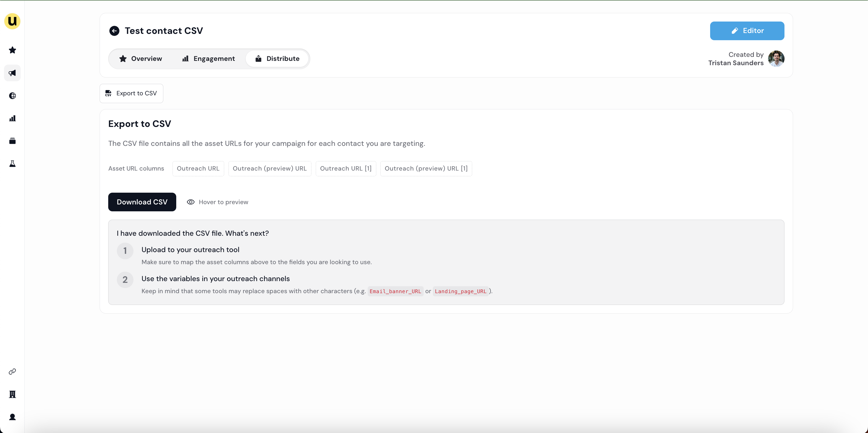868x433 pixels.
Task: Open the globe sidebar icon
Action: point(12,96)
